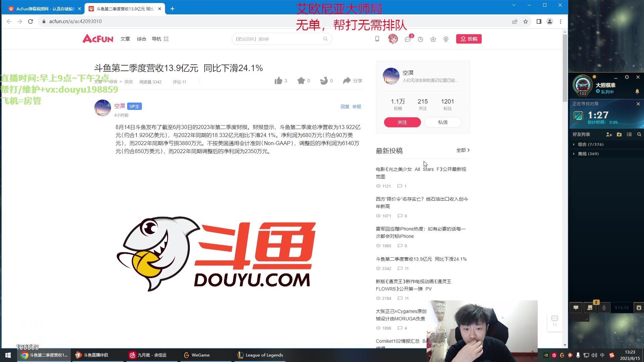
Task: Open AcFun favorites star icon
Action: (x=433, y=39)
